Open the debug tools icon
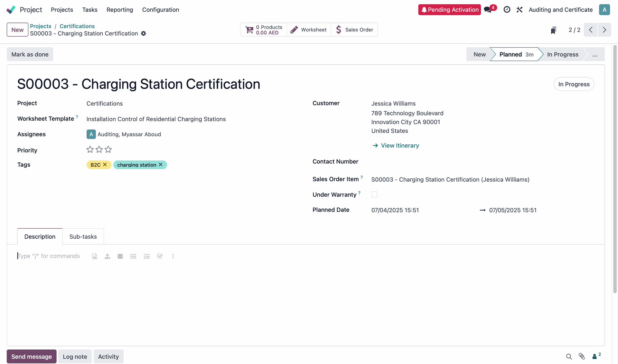 tap(520, 10)
